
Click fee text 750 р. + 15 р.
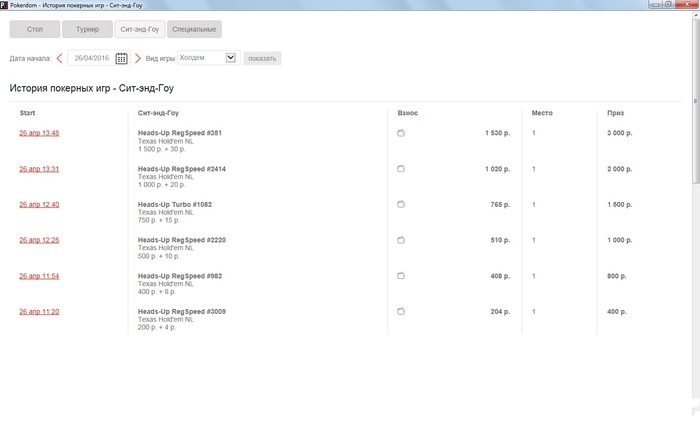(158, 220)
